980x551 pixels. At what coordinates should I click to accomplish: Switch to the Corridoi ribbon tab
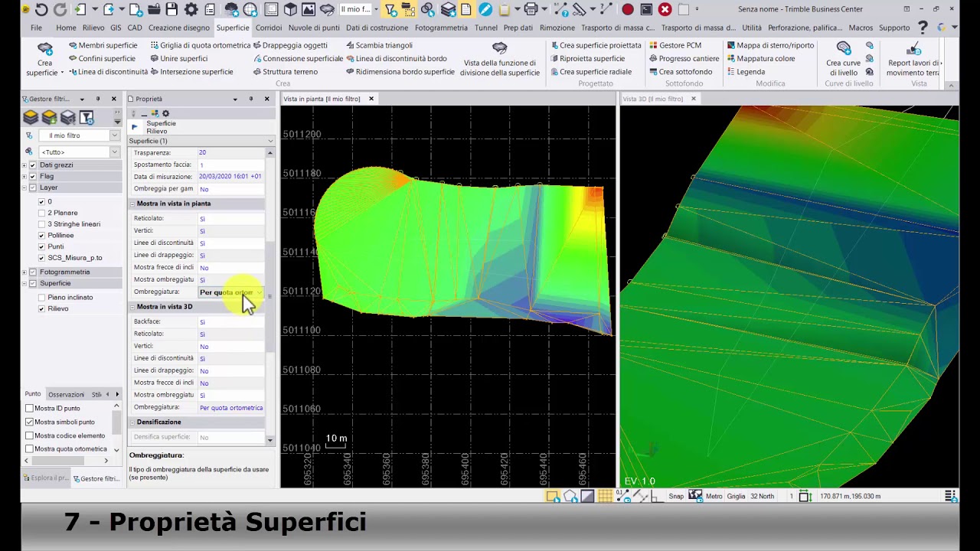click(x=269, y=28)
